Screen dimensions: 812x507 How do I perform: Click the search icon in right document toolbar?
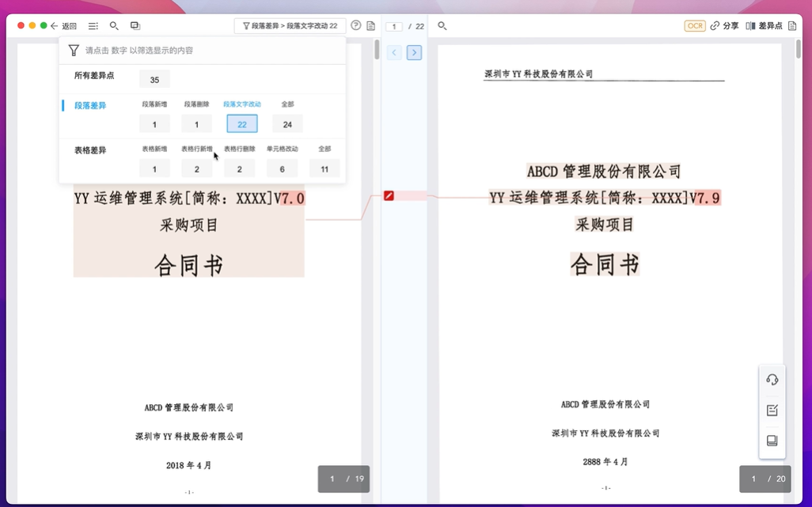tap(442, 26)
